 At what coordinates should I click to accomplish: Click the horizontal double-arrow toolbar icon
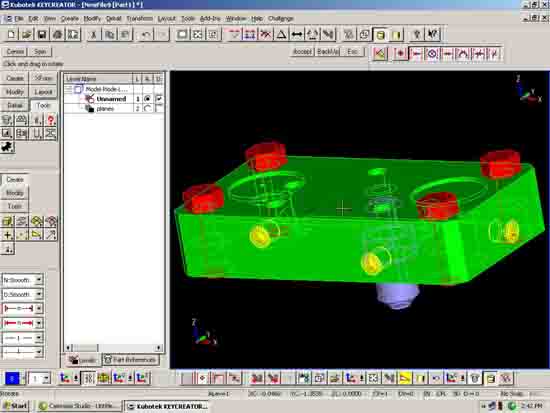click(297, 34)
